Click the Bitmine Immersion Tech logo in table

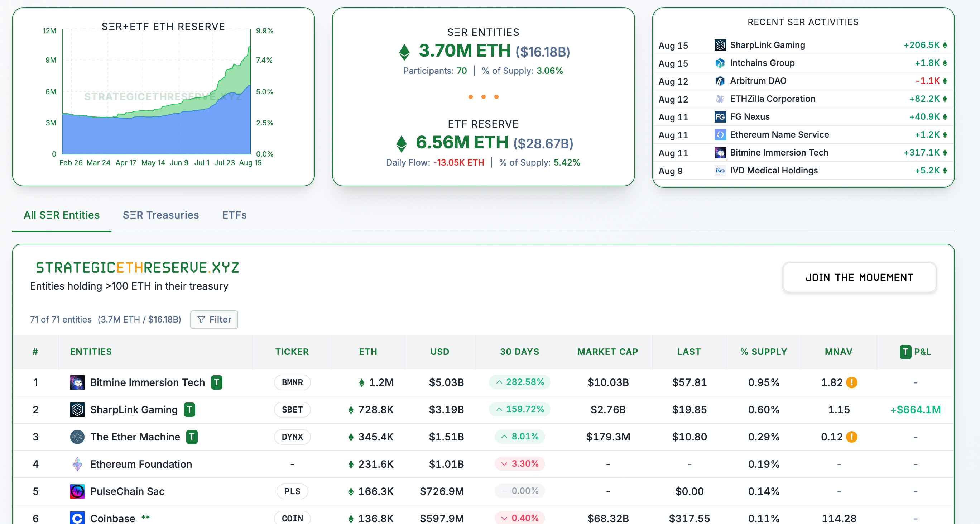click(77, 382)
